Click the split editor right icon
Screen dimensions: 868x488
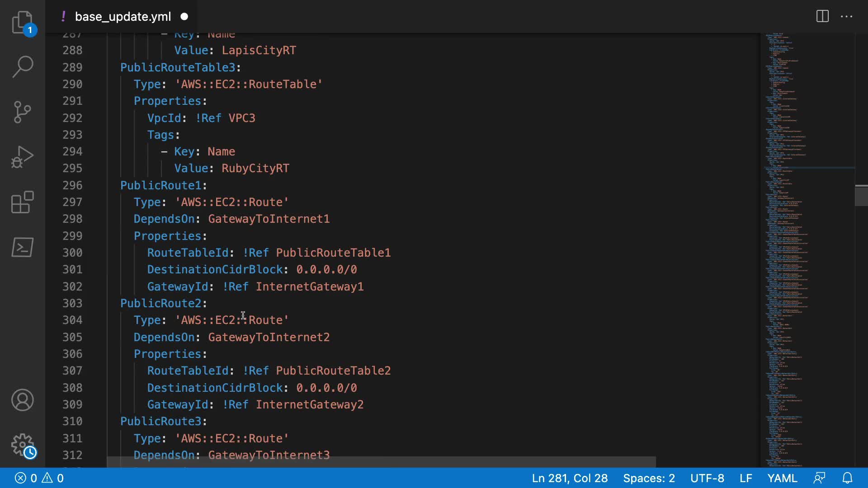822,17
